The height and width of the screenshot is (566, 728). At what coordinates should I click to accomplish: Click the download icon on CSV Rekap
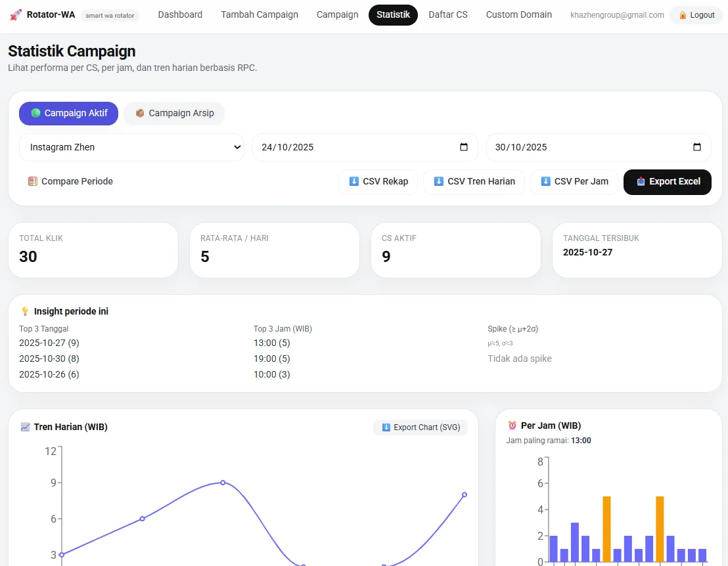[x=353, y=182]
